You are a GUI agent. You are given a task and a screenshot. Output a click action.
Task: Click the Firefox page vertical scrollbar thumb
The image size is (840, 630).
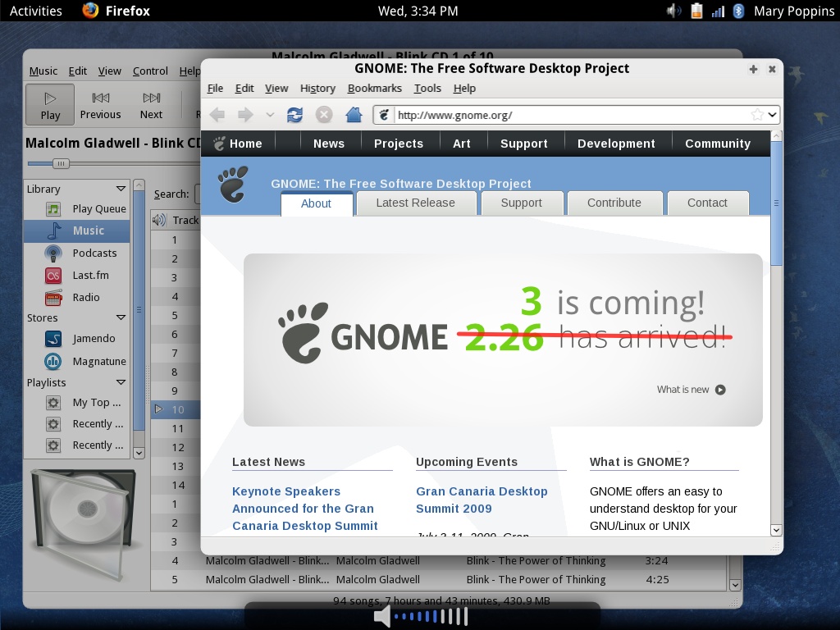click(776, 203)
